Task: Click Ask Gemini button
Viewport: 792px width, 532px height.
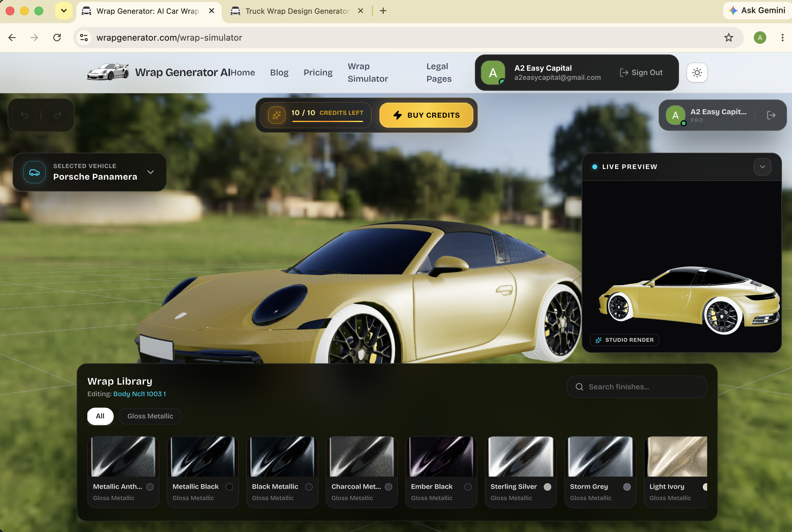Action: (x=757, y=11)
